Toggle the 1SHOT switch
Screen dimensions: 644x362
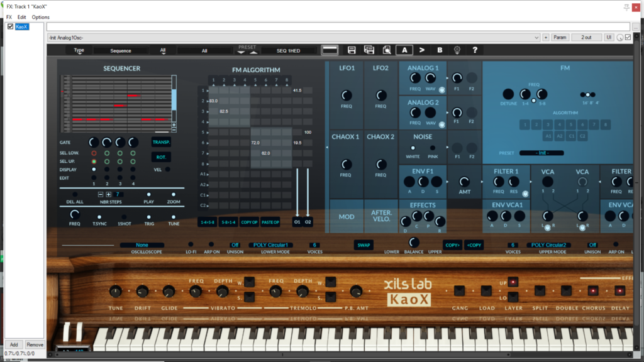point(124,217)
